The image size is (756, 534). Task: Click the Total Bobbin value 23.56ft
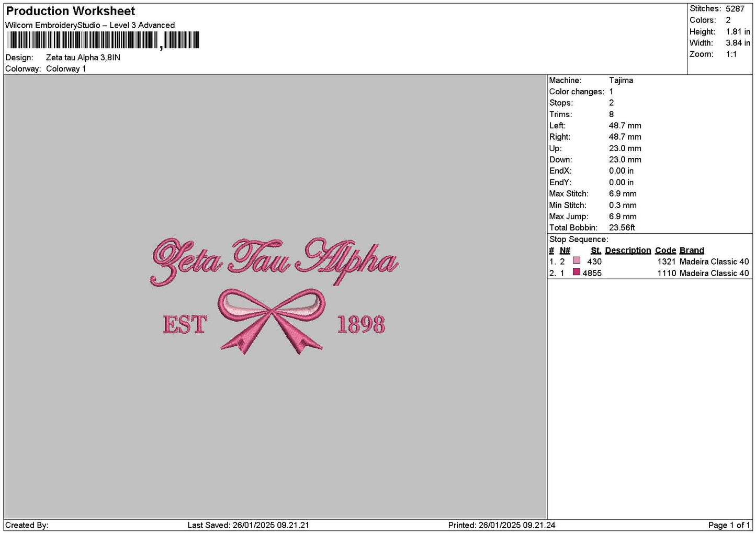pyautogui.click(x=622, y=228)
